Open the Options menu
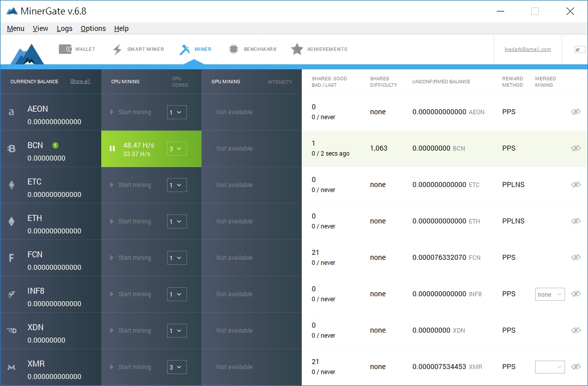 tap(93, 28)
